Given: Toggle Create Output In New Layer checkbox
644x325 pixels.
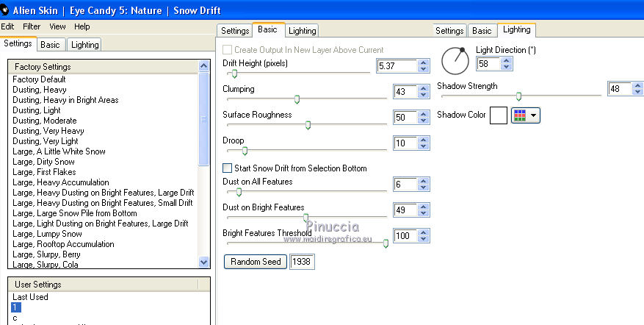Looking at the screenshot, I should (x=227, y=50).
